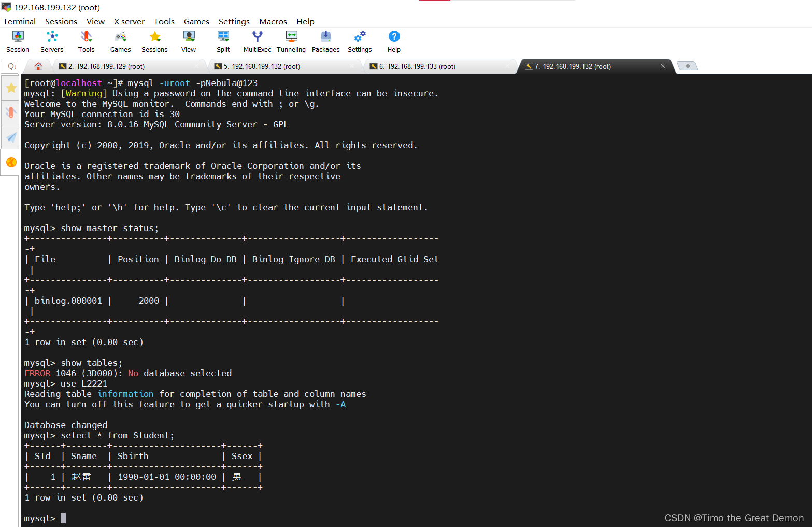Go to the home tab icon
Screen dimensions: 812x527
click(38, 66)
